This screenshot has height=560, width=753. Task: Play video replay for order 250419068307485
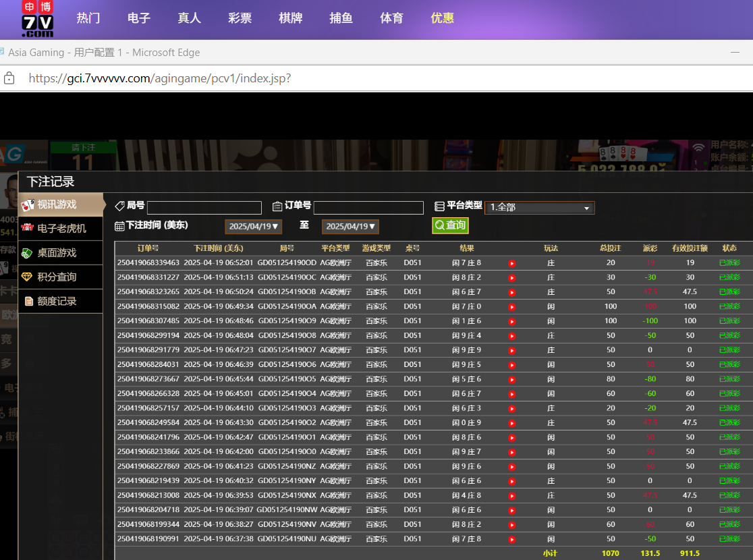pos(511,321)
